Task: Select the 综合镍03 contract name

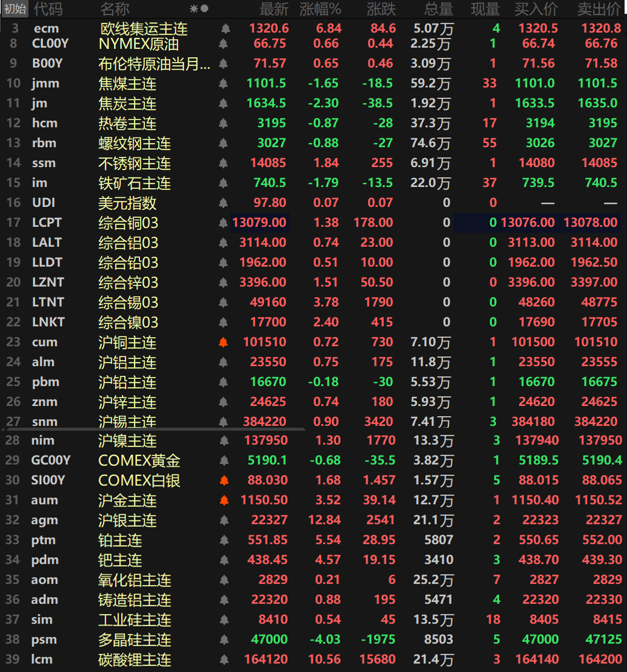Action: pyautogui.click(x=128, y=322)
